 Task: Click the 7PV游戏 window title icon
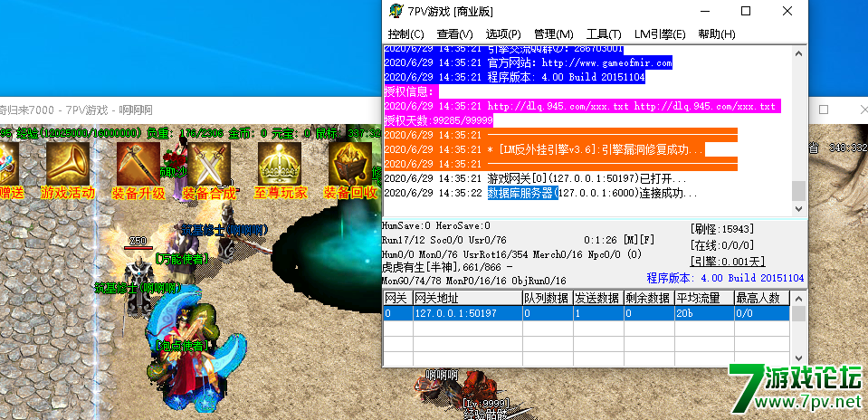pos(396,11)
